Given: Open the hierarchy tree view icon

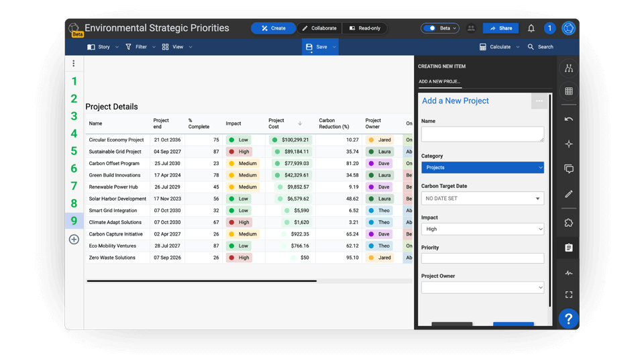Looking at the screenshot, I should click(x=568, y=68).
